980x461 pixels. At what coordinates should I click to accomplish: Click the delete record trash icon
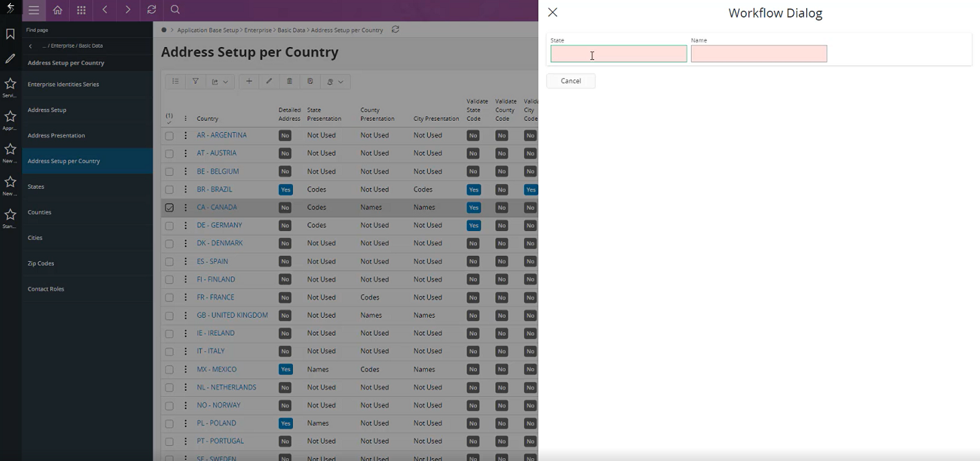point(289,81)
